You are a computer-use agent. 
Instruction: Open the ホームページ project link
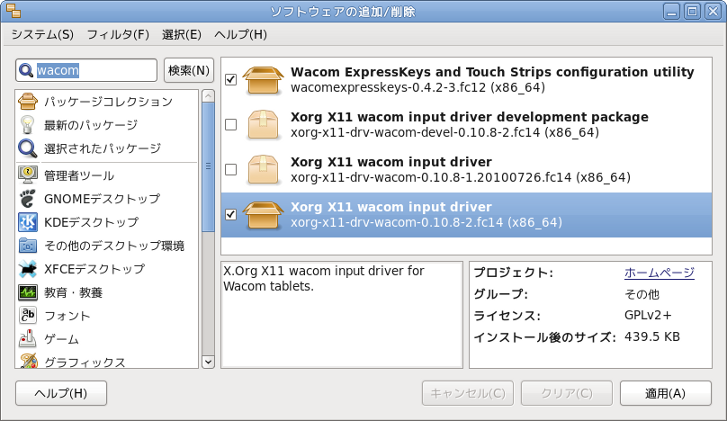pyautogui.click(x=659, y=273)
